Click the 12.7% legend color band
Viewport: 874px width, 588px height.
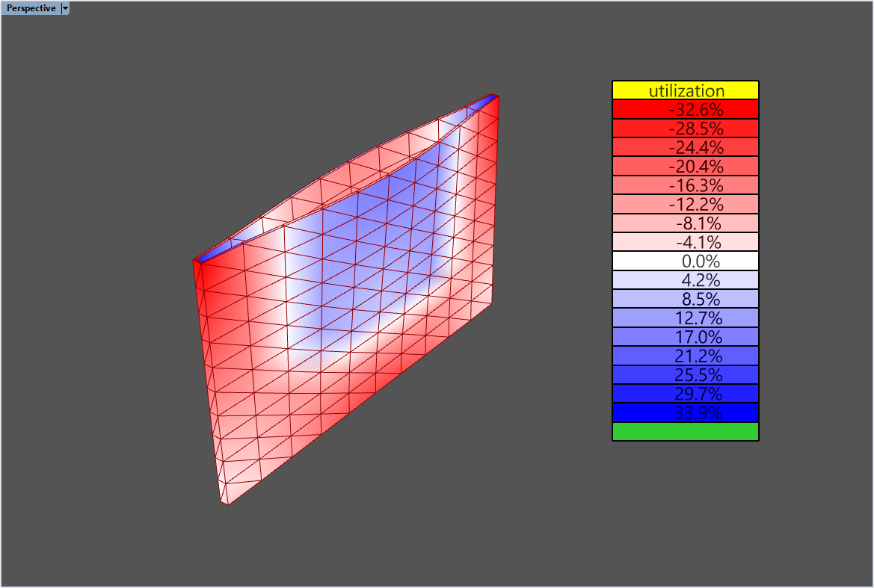click(685, 318)
